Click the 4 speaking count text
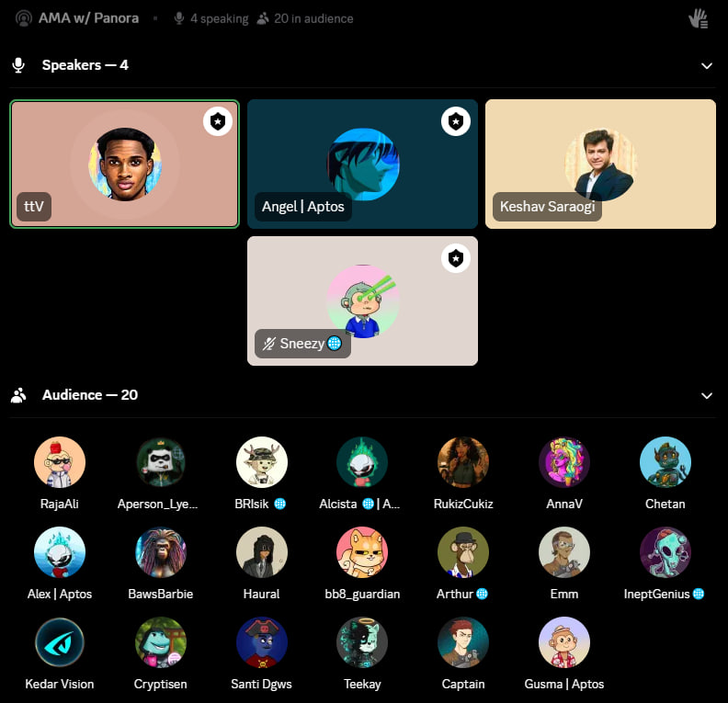 click(x=219, y=18)
